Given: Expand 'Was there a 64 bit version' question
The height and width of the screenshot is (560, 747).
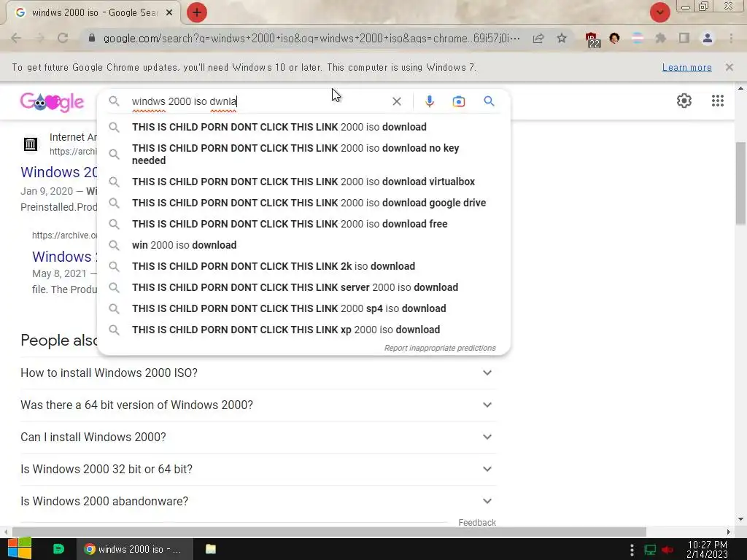Looking at the screenshot, I should [x=258, y=405].
